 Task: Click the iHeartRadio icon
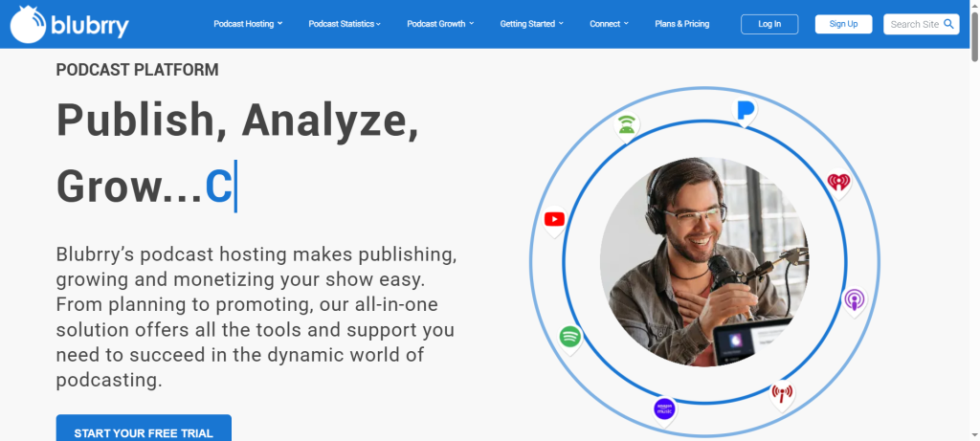point(838,182)
